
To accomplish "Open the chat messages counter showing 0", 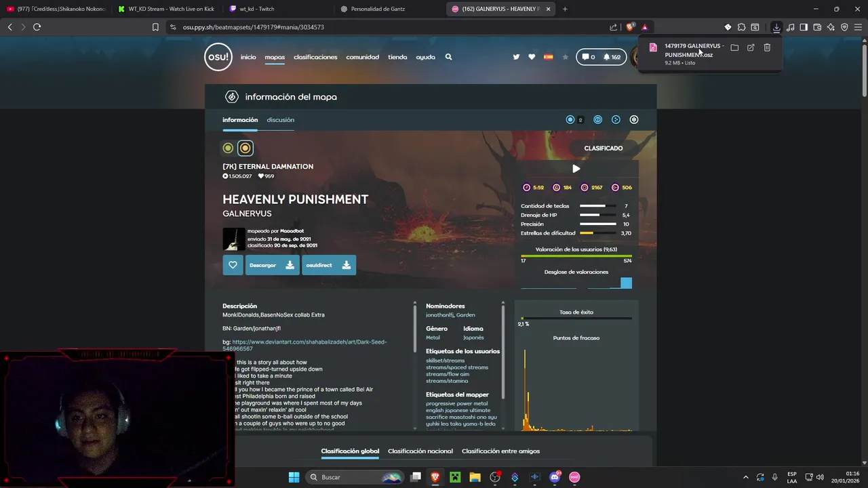I will coord(588,57).
